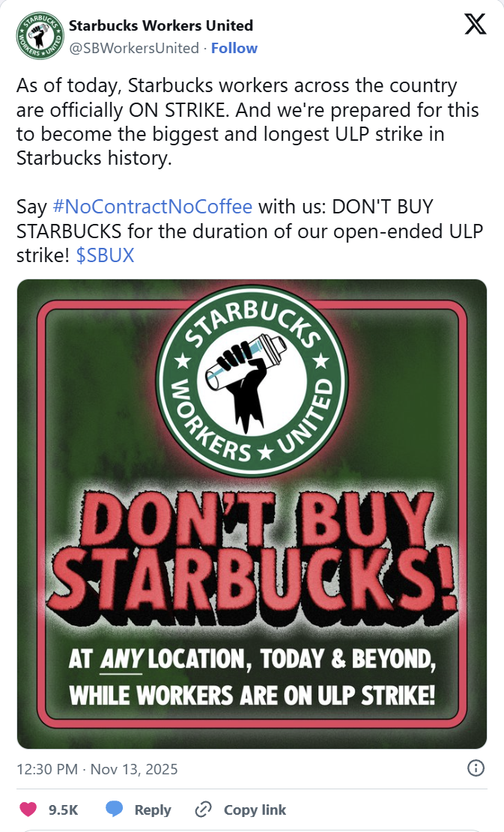Image resolution: width=504 pixels, height=832 pixels.
Task: Click the chain link copy icon
Action: click(203, 810)
